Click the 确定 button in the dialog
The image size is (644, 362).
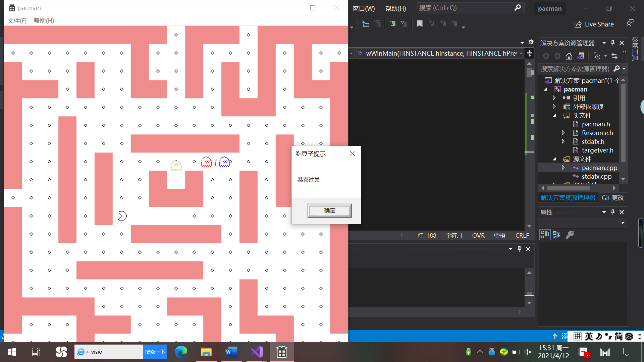pos(329,210)
